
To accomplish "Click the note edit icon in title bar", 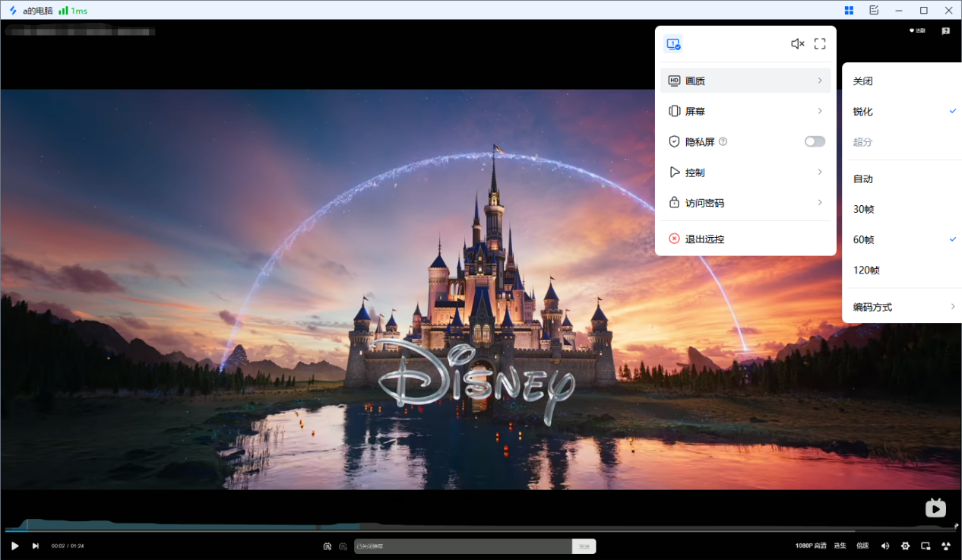I will (x=874, y=11).
